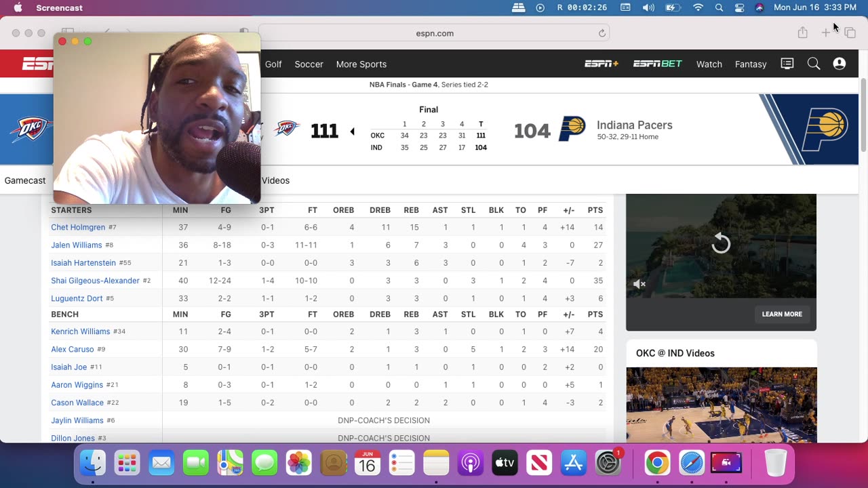This screenshot has height=488, width=868.
Task: Open the Trash in the Dock
Action: (775, 463)
